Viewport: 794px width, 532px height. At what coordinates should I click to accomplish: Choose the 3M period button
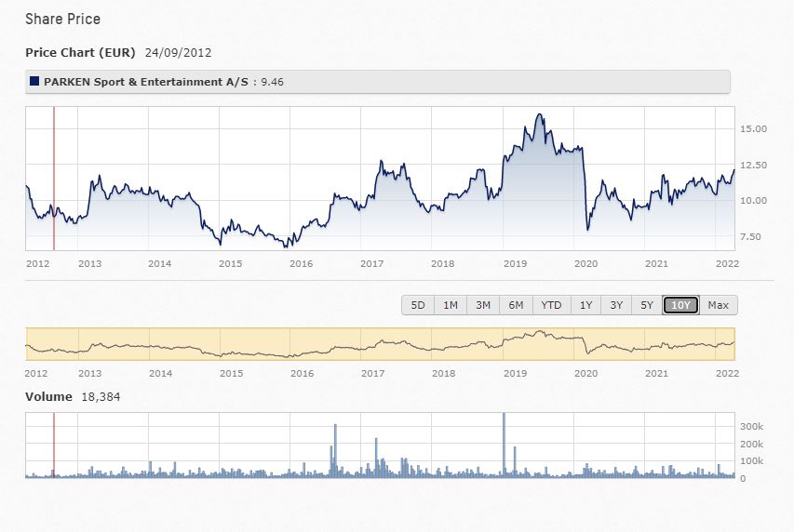(483, 305)
